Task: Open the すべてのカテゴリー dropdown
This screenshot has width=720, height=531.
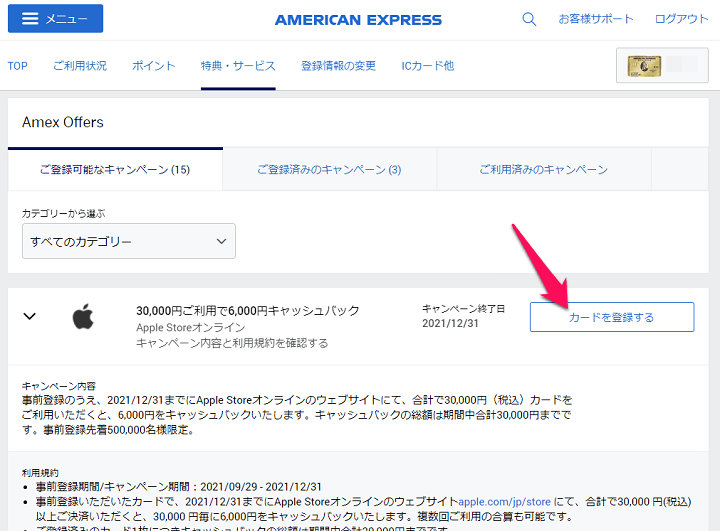Action: click(129, 241)
